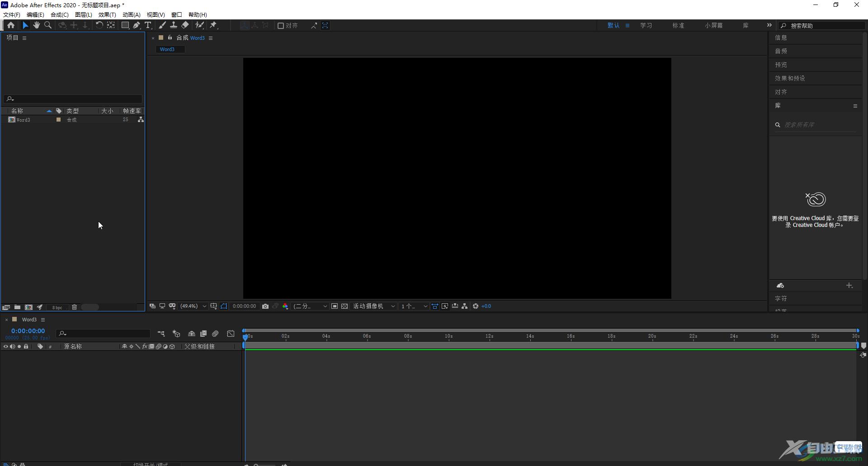Enable frame blending for timeline layers

click(203, 334)
